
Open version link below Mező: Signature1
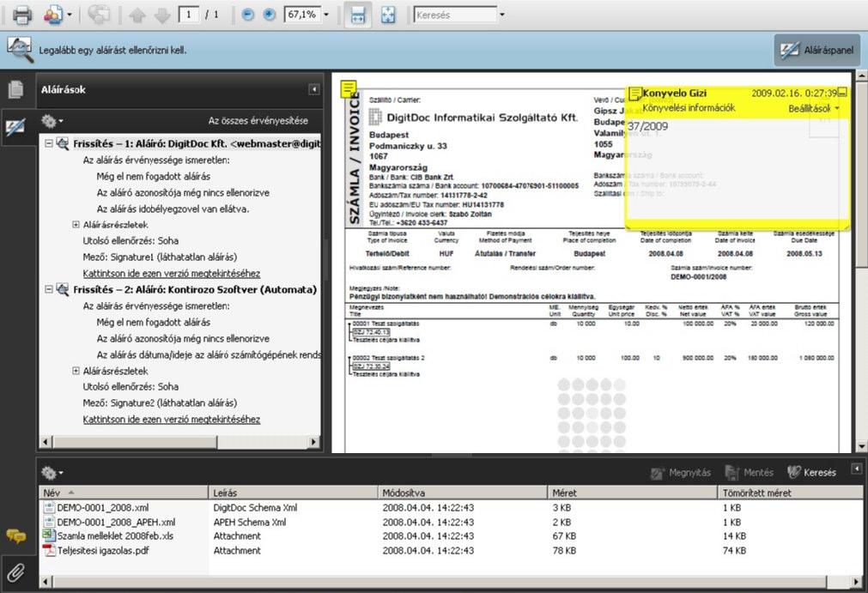[x=172, y=273]
